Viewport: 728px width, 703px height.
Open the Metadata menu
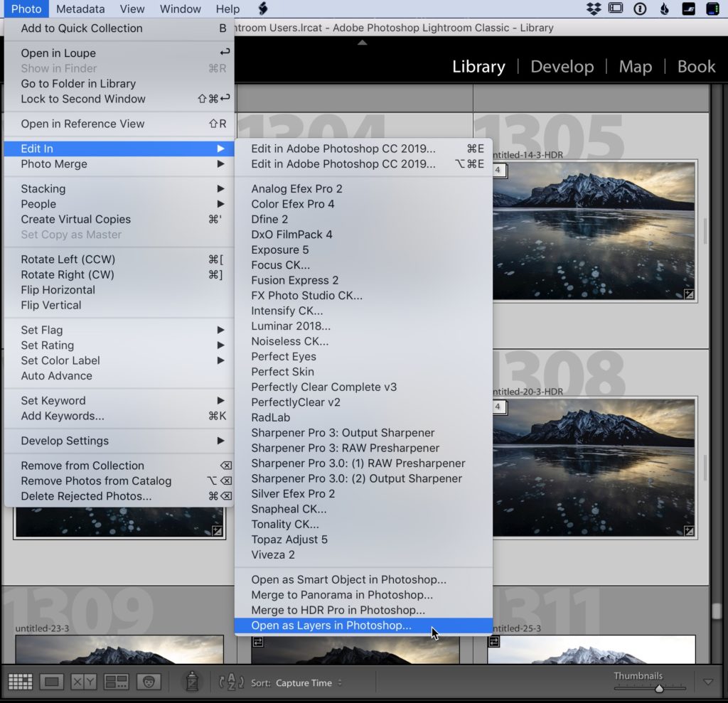[x=80, y=9]
